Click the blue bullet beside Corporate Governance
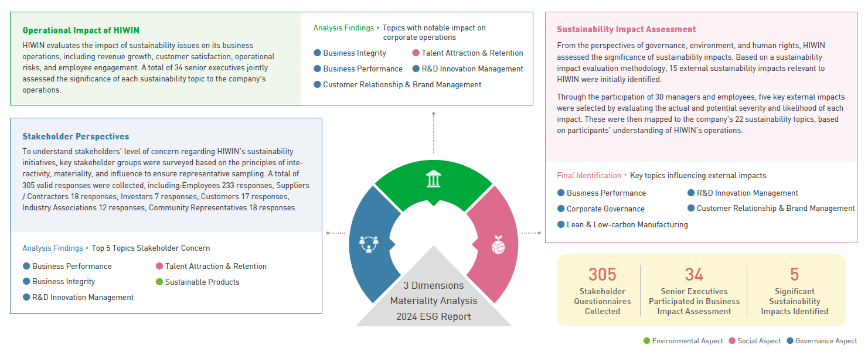This screenshot has height=355, width=868. point(561,209)
